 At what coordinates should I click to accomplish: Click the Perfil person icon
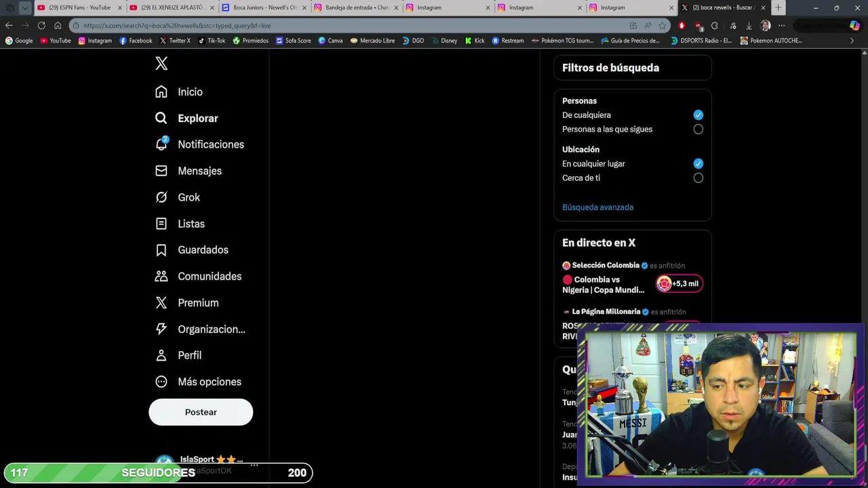tap(161, 355)
